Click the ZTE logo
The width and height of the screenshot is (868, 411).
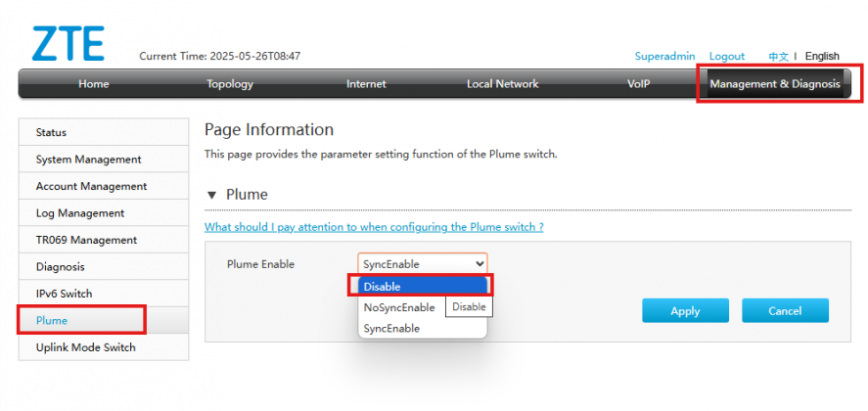pyautogui.click(x=69, y=43)
